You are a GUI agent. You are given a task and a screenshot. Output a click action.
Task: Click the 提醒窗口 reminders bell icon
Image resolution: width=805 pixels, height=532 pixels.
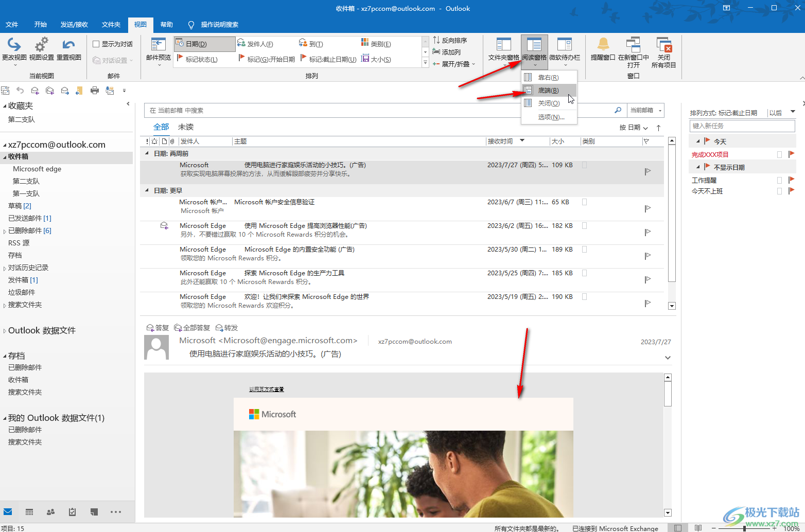coord(603,44)
